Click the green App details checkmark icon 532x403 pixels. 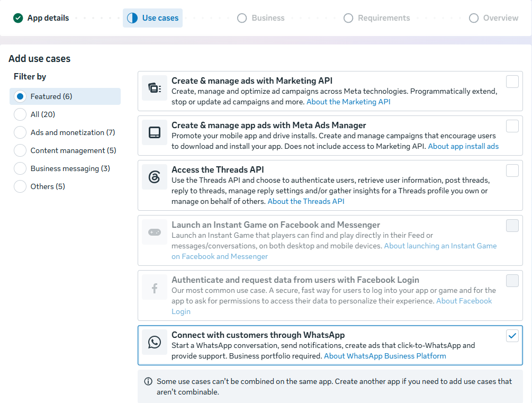(x=18, y=18)
